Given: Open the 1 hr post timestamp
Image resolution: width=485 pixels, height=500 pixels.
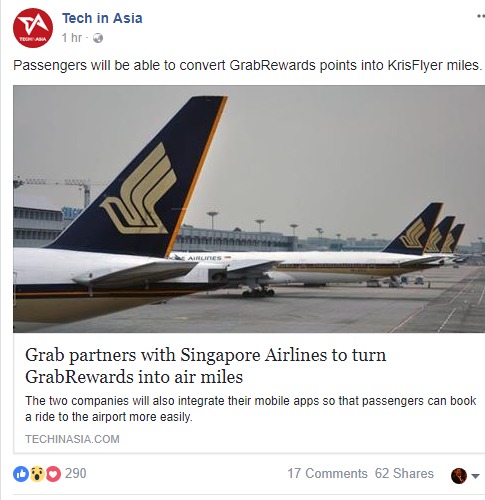Looking at the screenshot, I should 71,38.
